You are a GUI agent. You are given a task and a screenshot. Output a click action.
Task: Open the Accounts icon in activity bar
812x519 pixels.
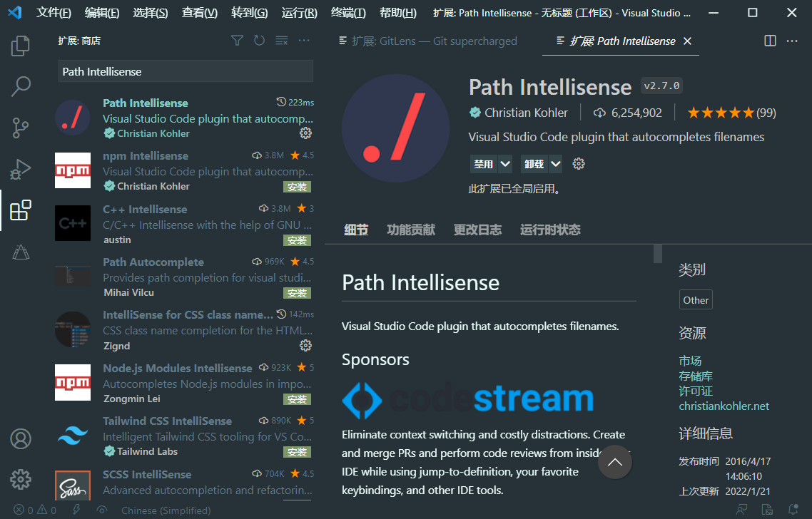click(x=21, y=438)
